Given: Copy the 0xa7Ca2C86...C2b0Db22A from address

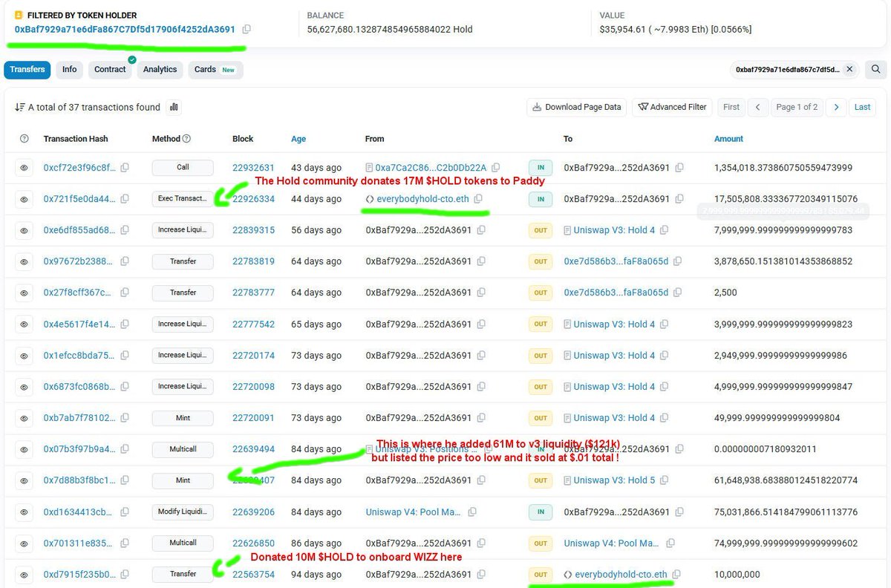Looking at the screenshot, I should (x=496, y=168).
